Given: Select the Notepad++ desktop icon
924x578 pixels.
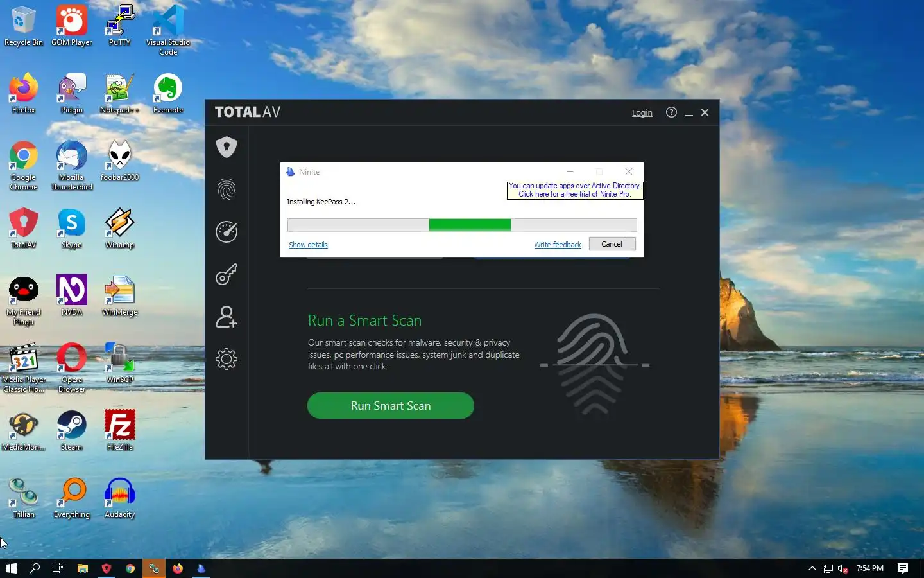Looking at the screenshot, I should (120, 94).
